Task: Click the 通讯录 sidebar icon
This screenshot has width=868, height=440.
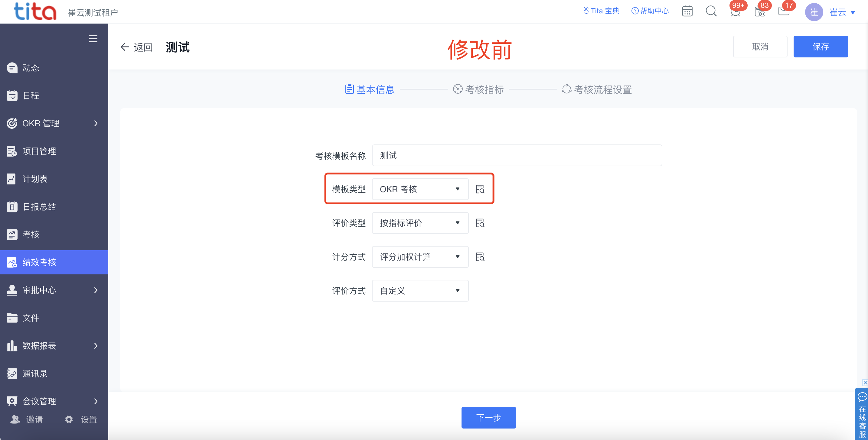Action: [x=12, y=373]
